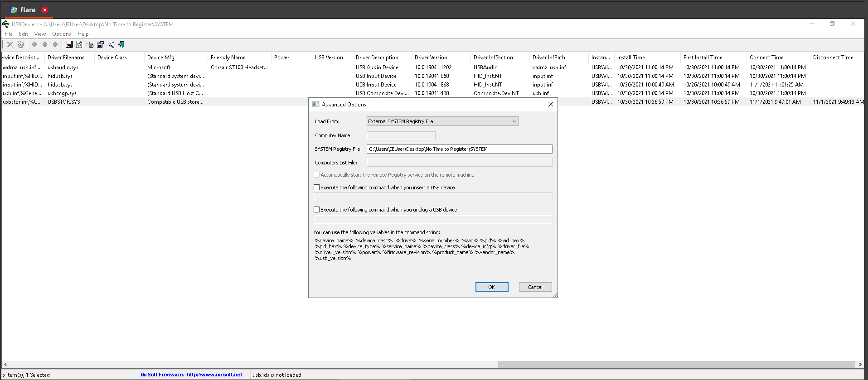
Task: Click the Exit door toolbar icon
Action: point(121,44)
